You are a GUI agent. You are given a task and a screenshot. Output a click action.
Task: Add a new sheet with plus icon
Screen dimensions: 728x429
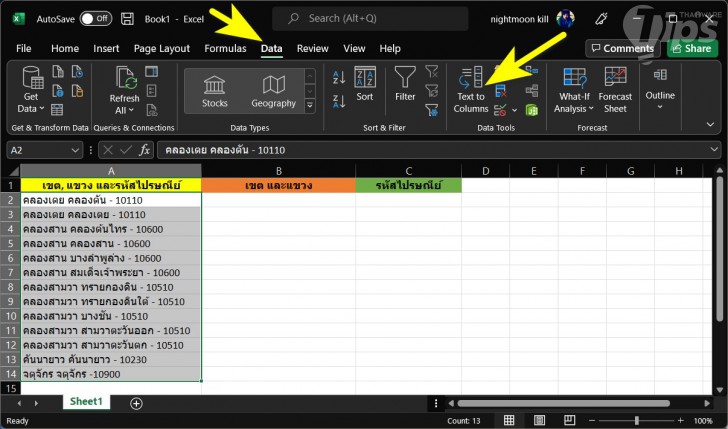(136, 403)
